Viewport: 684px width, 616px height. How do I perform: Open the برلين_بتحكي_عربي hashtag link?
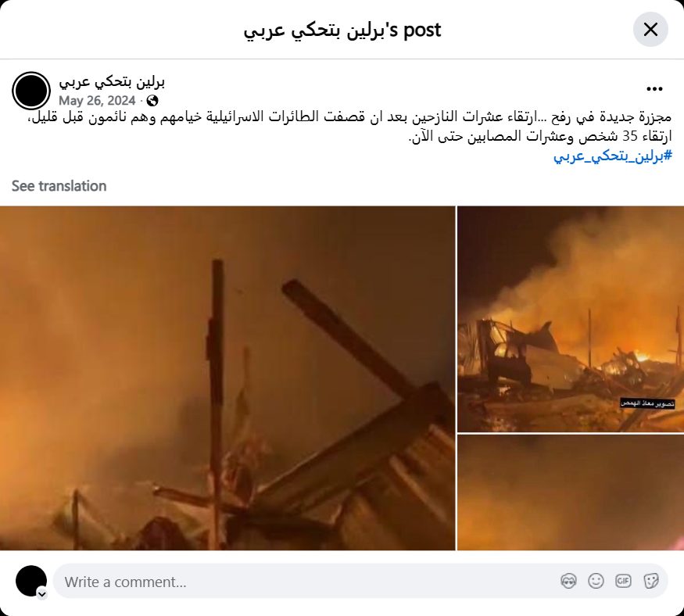tap(612, 156)
